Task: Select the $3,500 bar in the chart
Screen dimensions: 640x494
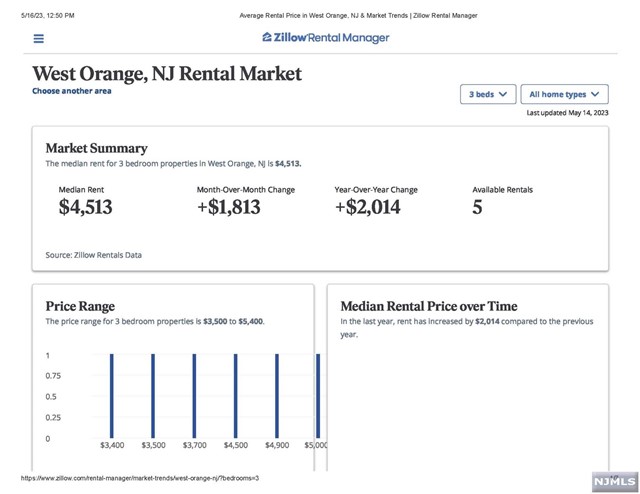Action: pyautogui.click(x=153, y=396)
